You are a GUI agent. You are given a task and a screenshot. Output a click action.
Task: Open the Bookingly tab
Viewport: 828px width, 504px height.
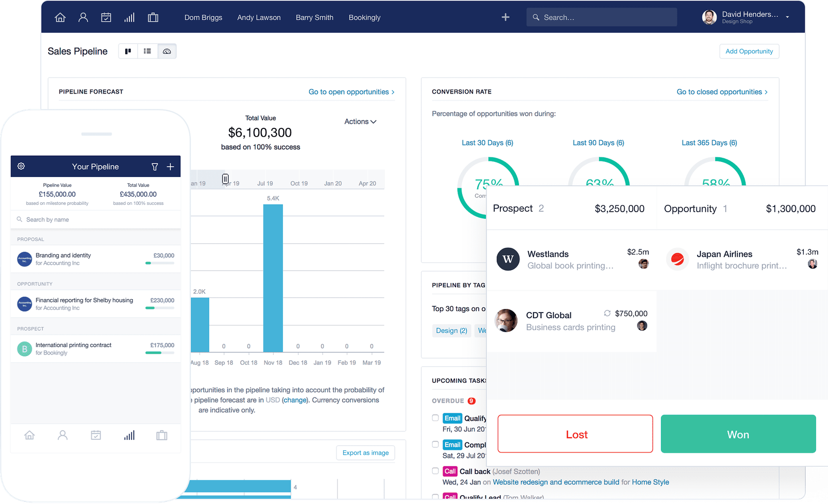tap(364, 18)
